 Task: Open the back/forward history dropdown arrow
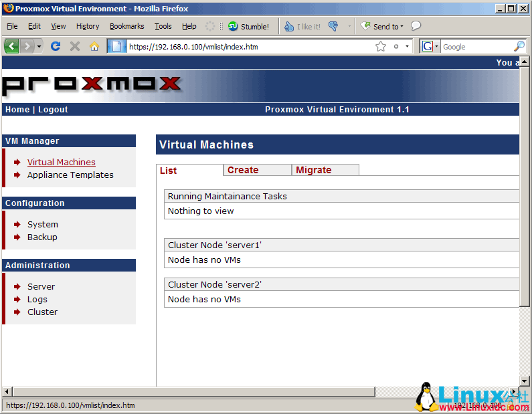coord(39,46)
